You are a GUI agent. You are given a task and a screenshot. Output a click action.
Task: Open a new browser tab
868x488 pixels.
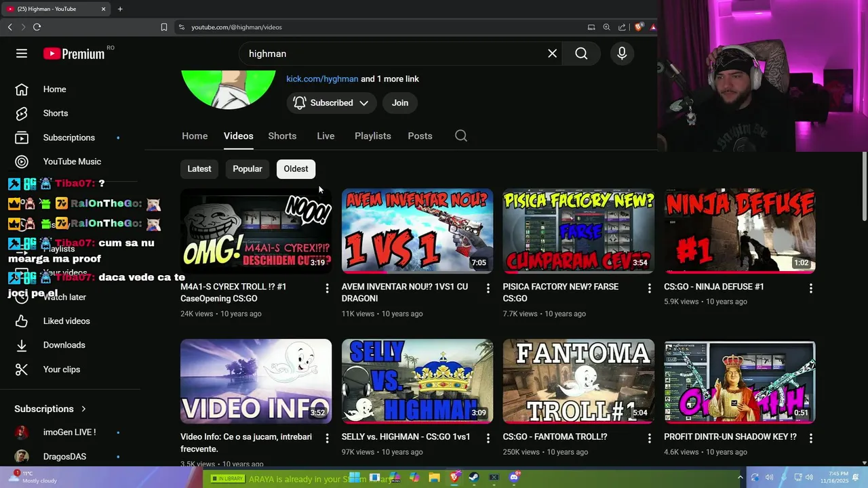pyautogui.click(x=120, y=9)
